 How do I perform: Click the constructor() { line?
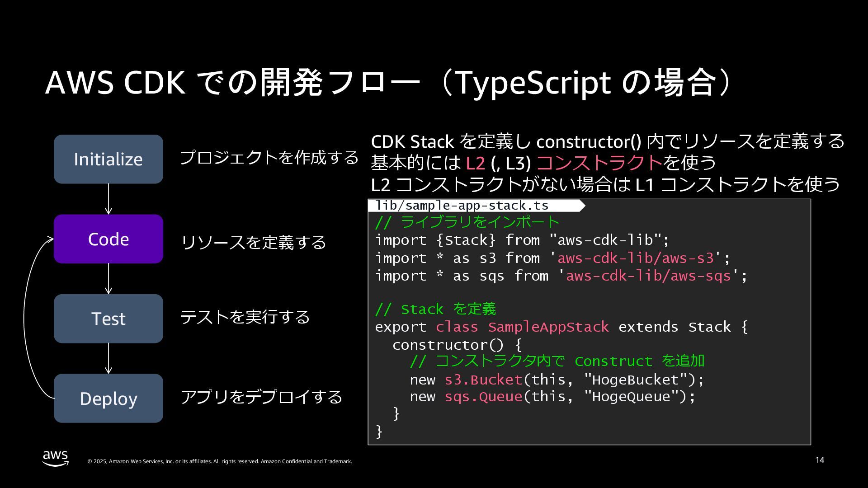coord(457,345)
